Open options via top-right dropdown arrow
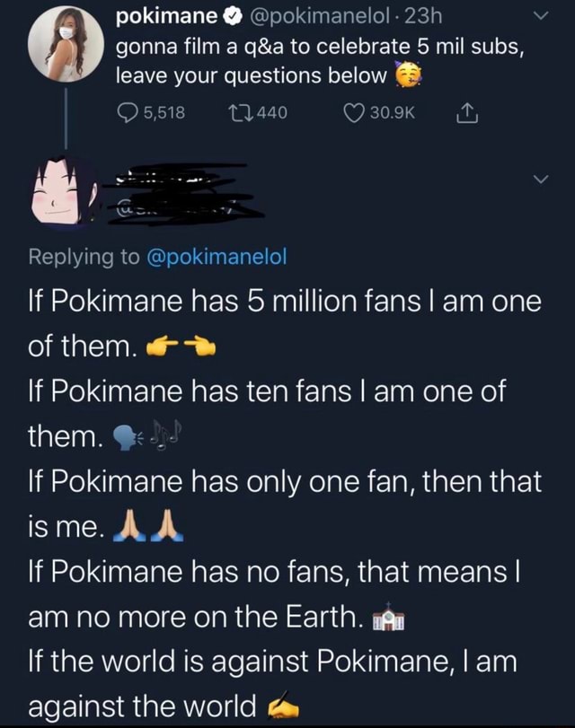This screenshot has height=728, width=575. tap(540, 16)
